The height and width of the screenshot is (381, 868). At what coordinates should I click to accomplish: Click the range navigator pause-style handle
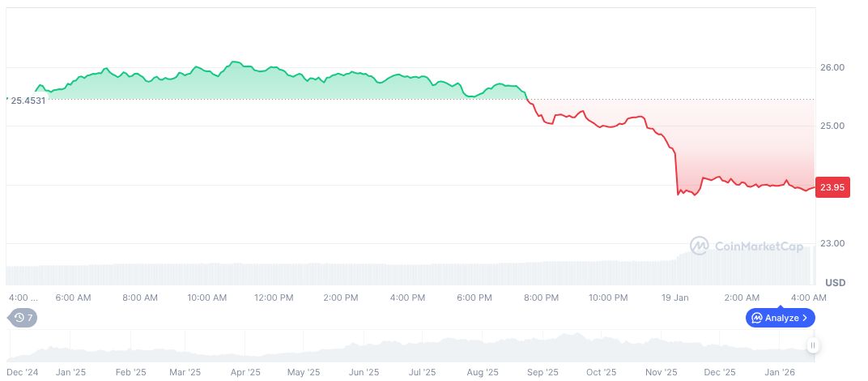pyautogui.click(x=812, y=345)
